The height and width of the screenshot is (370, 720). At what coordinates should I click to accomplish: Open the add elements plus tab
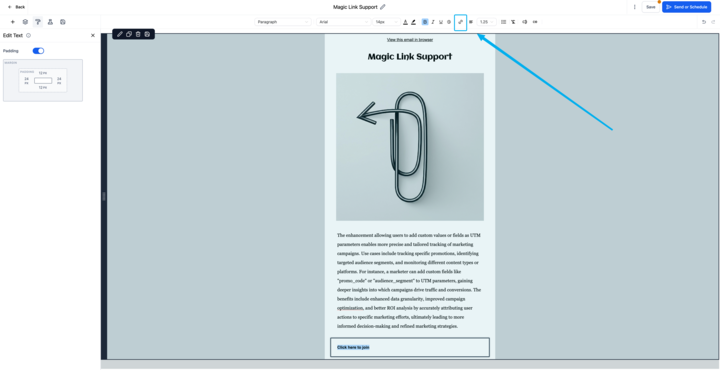(x=13, y=22)
